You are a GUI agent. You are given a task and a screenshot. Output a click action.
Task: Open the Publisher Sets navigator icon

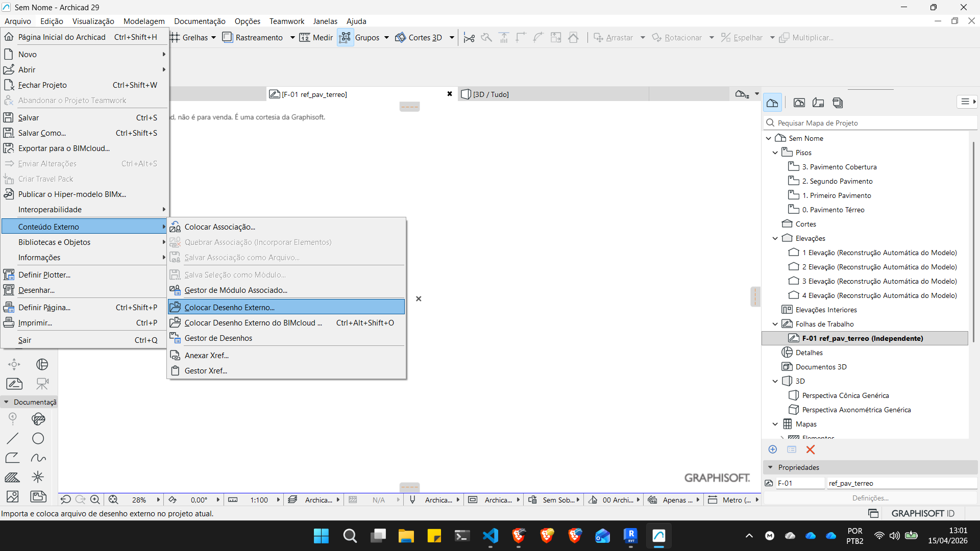click(838, 103)
